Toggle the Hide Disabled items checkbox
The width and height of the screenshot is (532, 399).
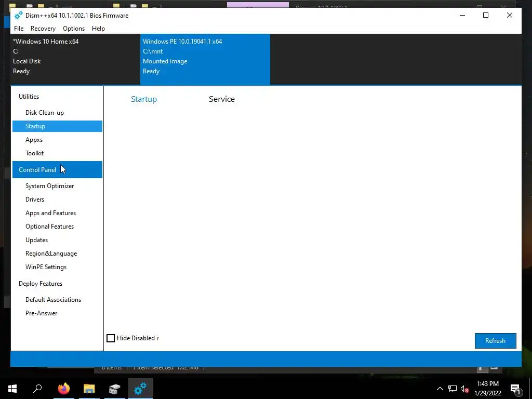pos(111,338)
